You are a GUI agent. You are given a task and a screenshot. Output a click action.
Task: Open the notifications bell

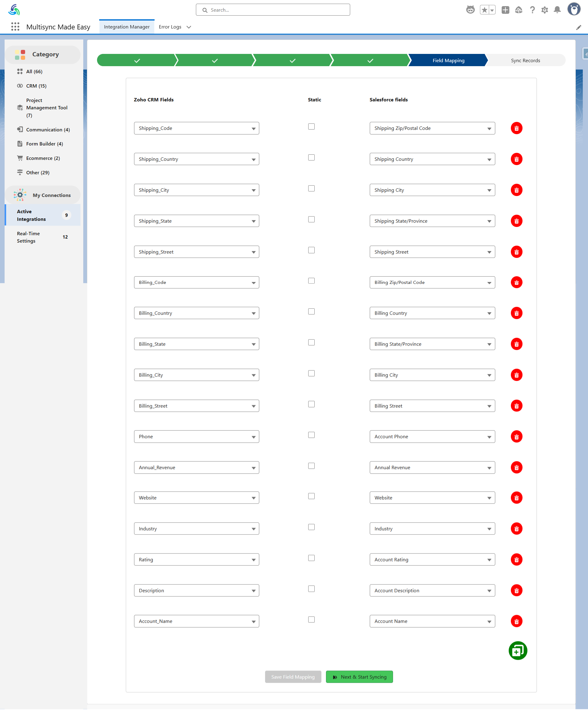coord(557,10)
